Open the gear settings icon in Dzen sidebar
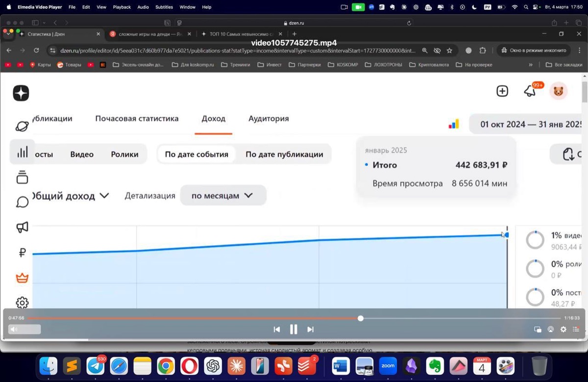This screenshot has width=588, height=382. pos(22,303)
